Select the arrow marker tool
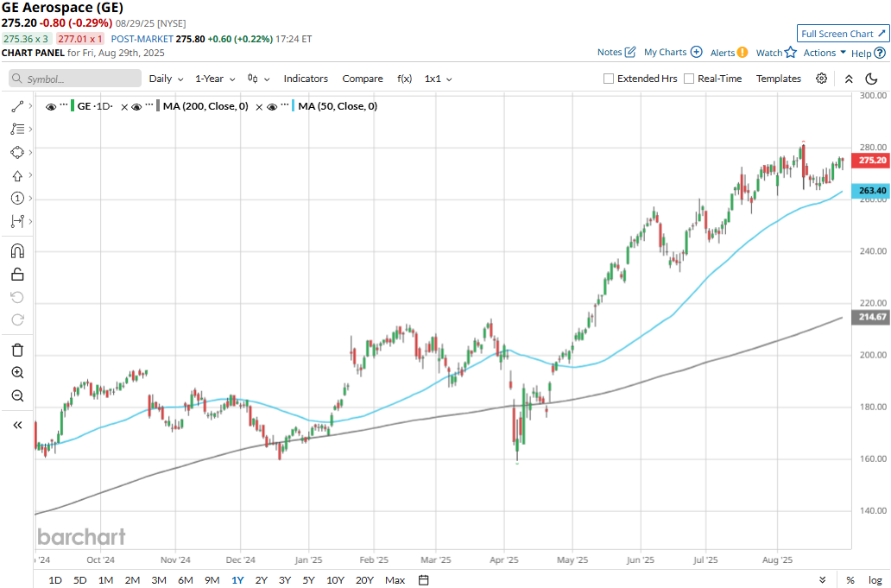The width and height of the screenshot is (891, 588). tap(17, 175)
